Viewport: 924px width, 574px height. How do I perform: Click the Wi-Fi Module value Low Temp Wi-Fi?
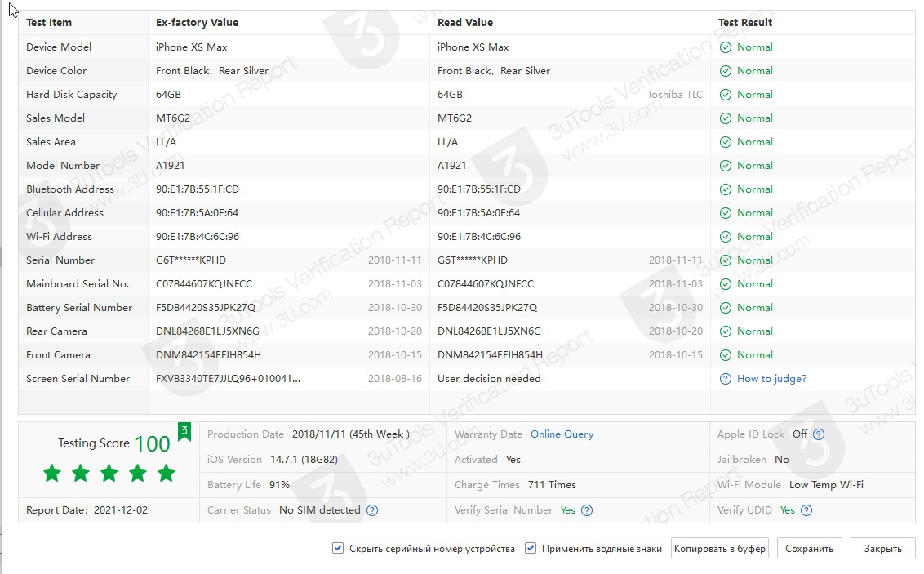826,485
